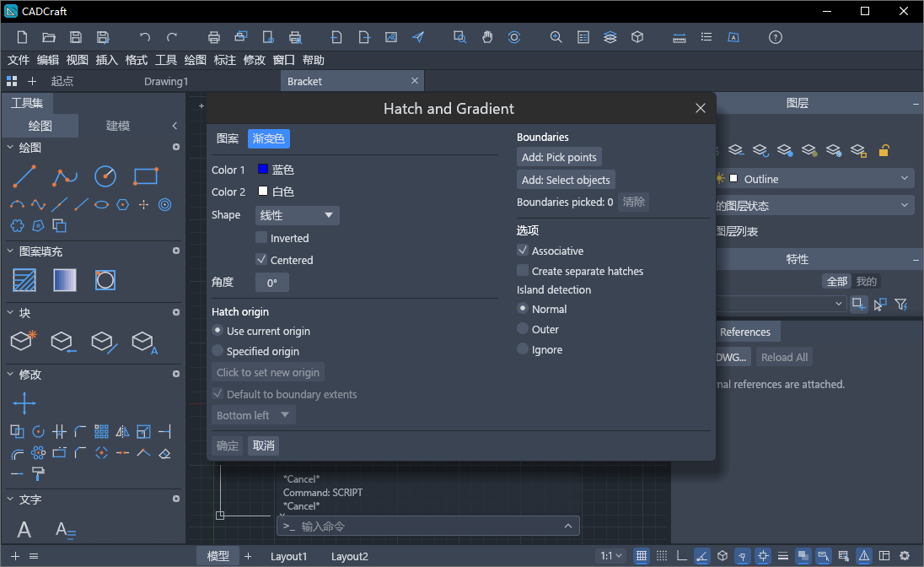Click the Add: Select objects button
This screenshot has width=924, height=567.
pyautogui.click(x=566, y=180)
